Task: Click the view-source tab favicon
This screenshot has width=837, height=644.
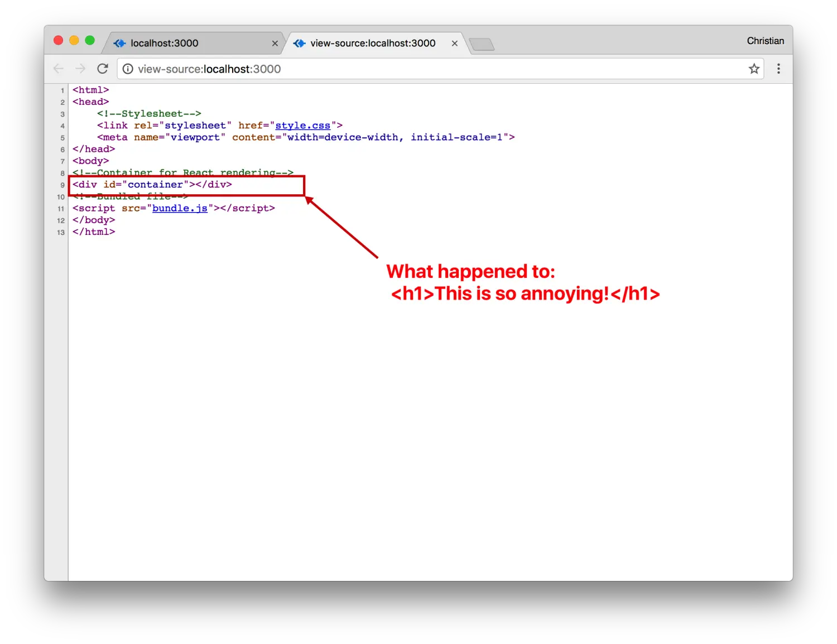Action: click(x=299, y=43)
